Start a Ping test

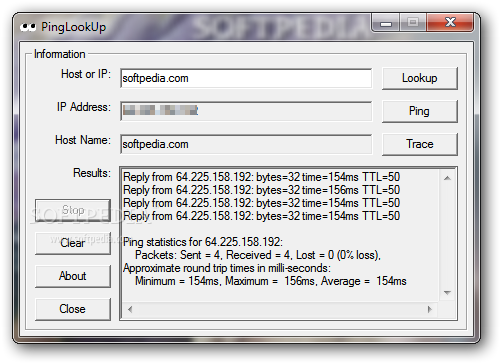click(x=419, y=111)
